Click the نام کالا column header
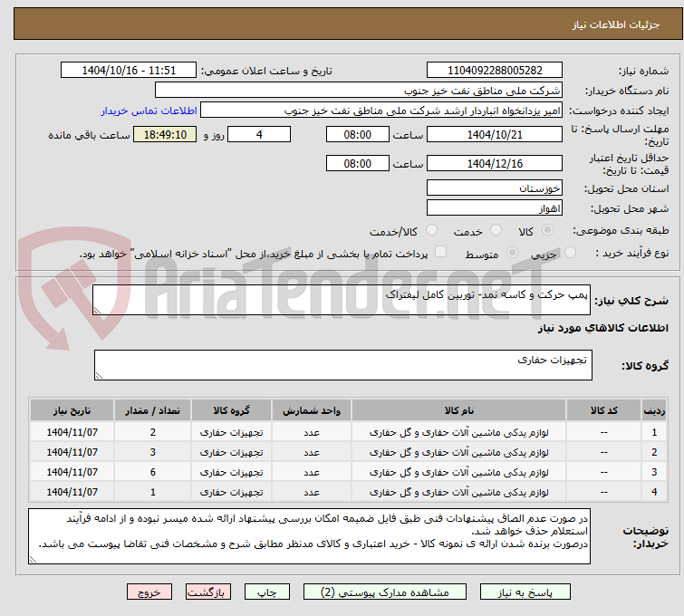This screenshot has height=616, width=684. tap(459, 410)
